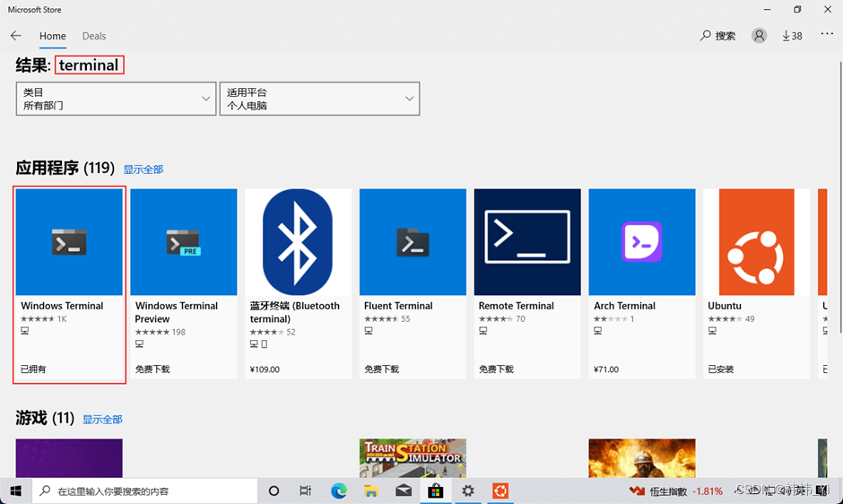This screenshot has width=843, height=504.
Task: Open the Deals tab
Action: [x=94, y=36]
